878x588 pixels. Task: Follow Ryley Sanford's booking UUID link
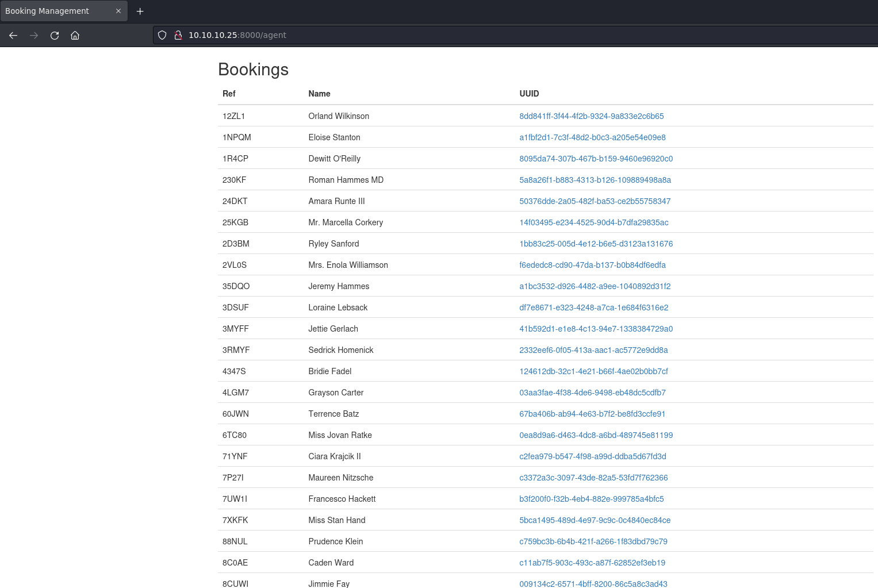click(596, 244)
